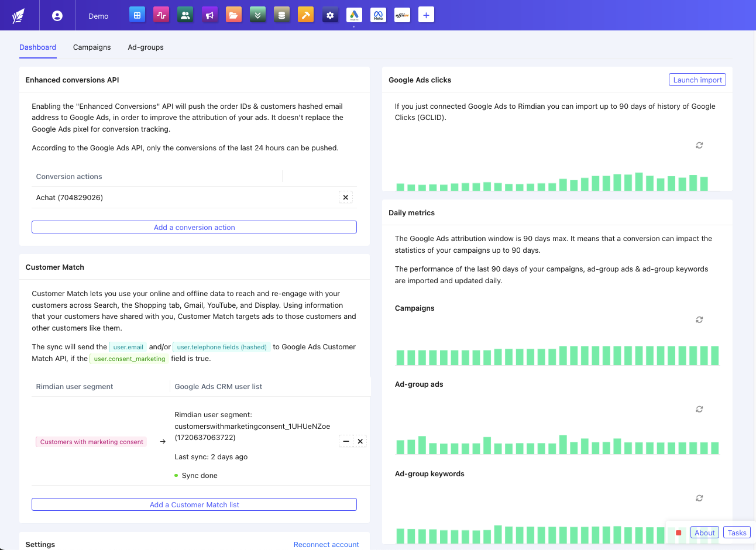Click the Reconnect account link
Viewport: 756px width, 550px height.
[x=327, y=545]
